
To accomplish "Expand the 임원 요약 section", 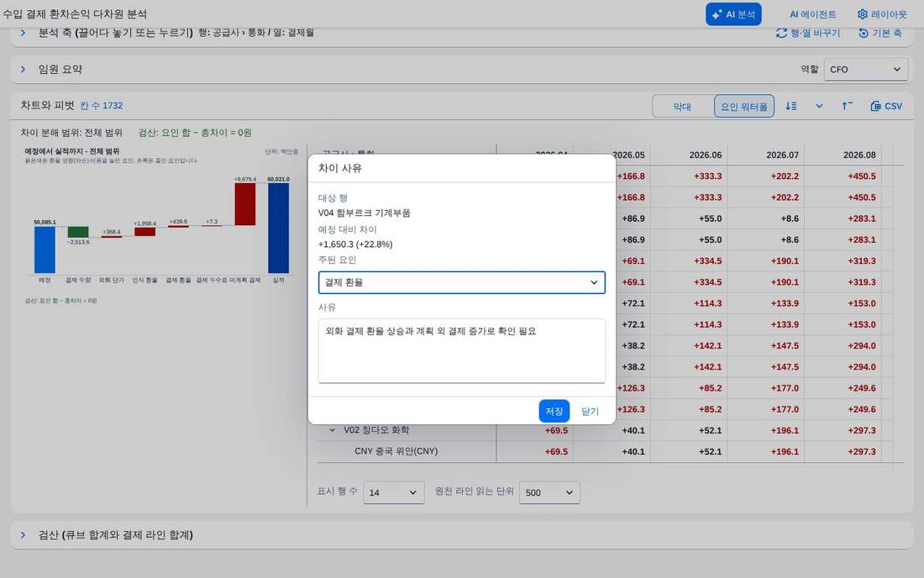I will coord(23,70).
